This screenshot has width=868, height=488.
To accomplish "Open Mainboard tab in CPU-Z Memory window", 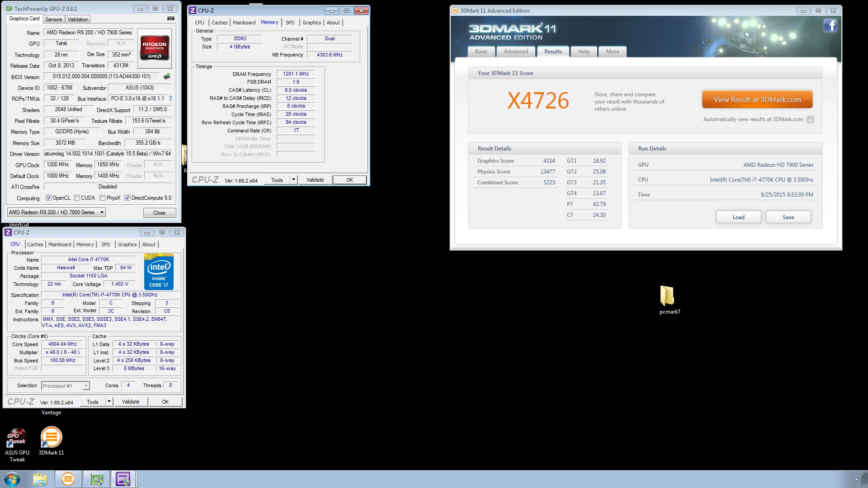I will click(244, 23).
